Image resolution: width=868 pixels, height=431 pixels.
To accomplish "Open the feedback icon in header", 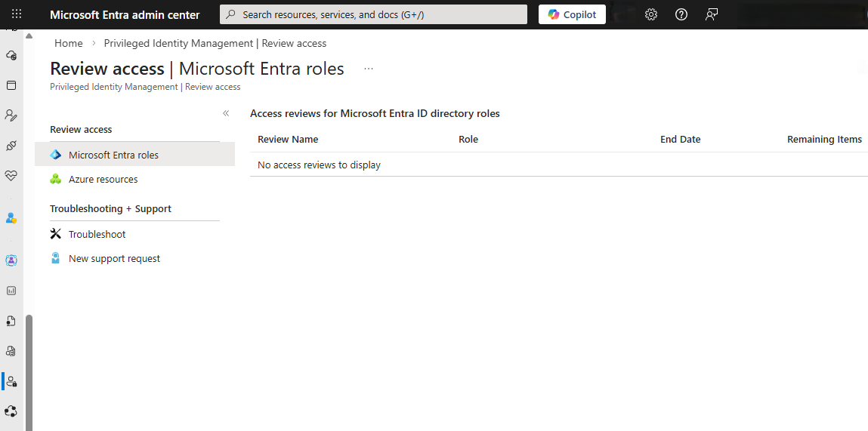I will click(x=711, y=14).
